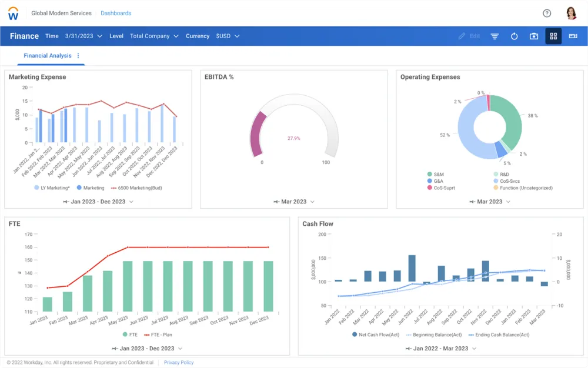Click the Dec 2023 FTE bar

point(269,286)
